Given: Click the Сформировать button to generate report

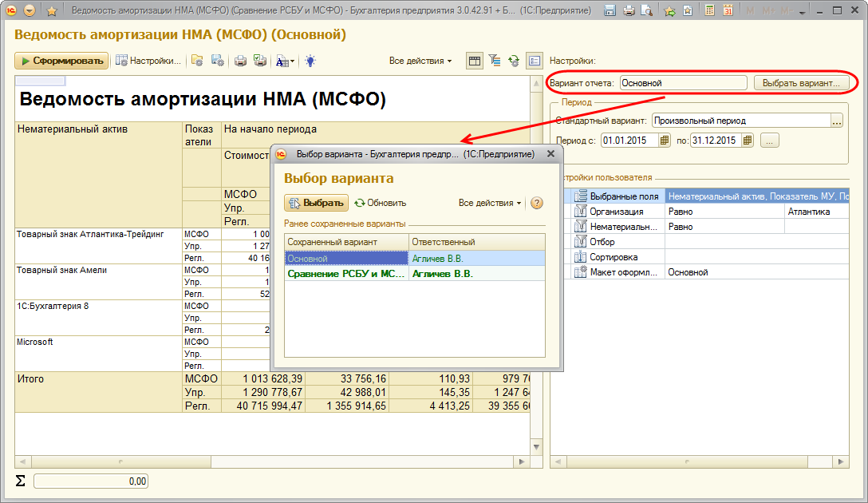Looking at the screenshot, I should 61,61.
